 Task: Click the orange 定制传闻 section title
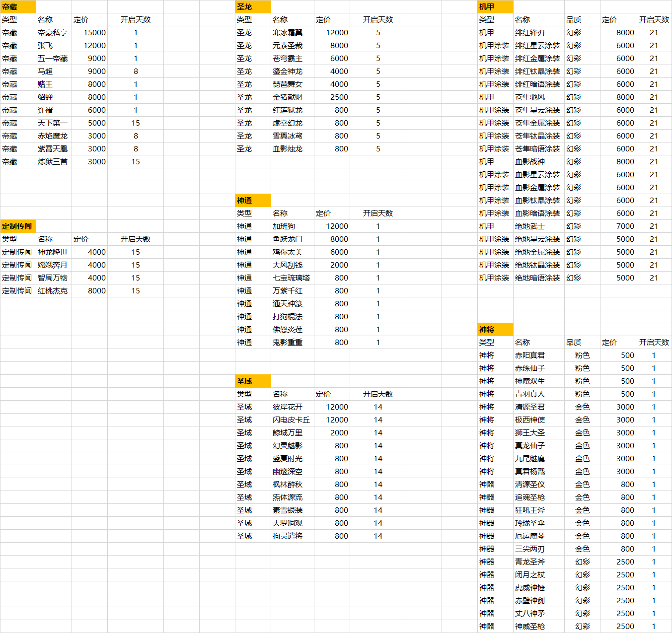coord(18,226)
